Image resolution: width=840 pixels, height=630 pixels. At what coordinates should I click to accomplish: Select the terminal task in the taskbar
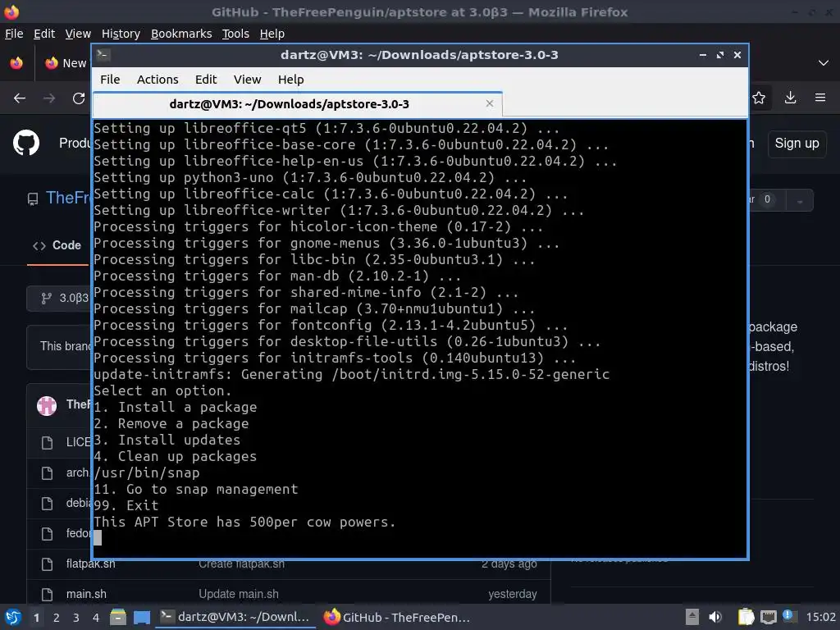235,617
